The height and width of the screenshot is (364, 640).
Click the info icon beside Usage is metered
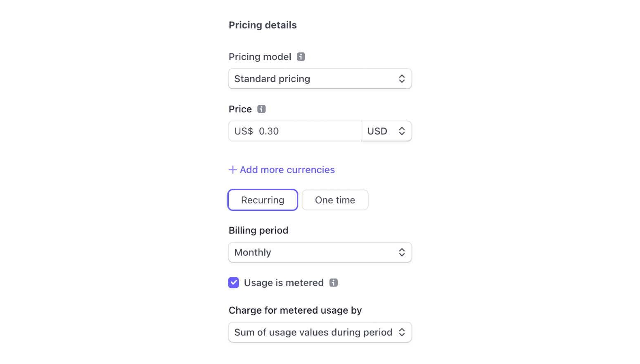pos(333,283)
